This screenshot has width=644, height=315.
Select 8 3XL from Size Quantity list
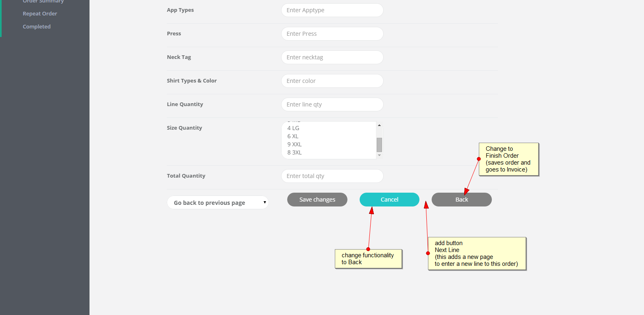point(295,152)
